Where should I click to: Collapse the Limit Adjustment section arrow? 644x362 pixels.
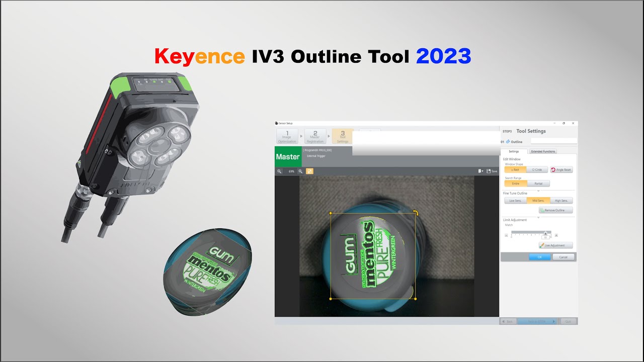tap(538, 218)
